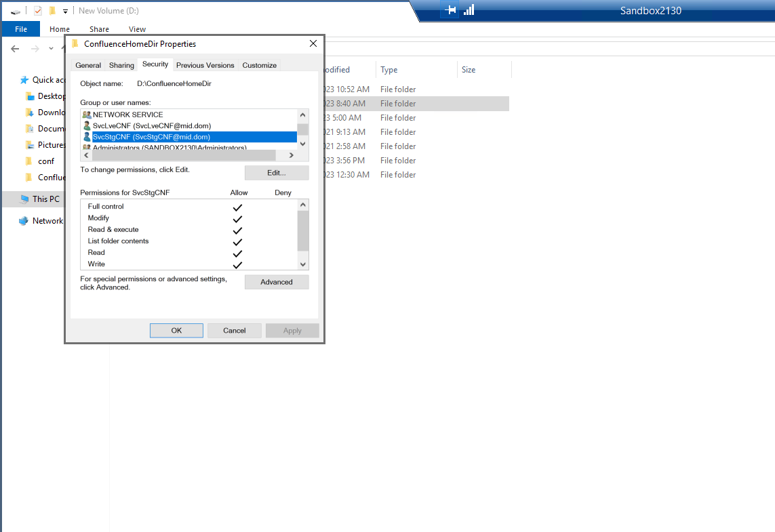The image size is (775, 532).
Task: Select NETWORK SERVICE in the user list
Action: point(189,115)
